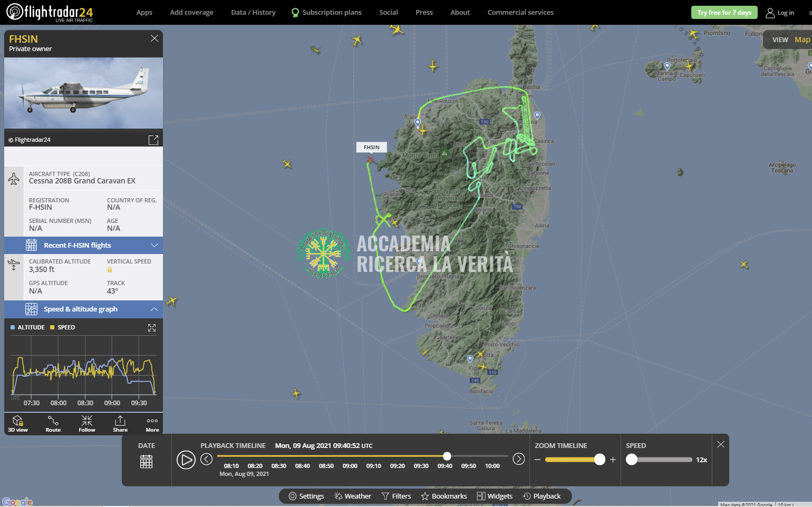Click the Follow aircraft icon

pyautogui.click(x=87, y=423)
